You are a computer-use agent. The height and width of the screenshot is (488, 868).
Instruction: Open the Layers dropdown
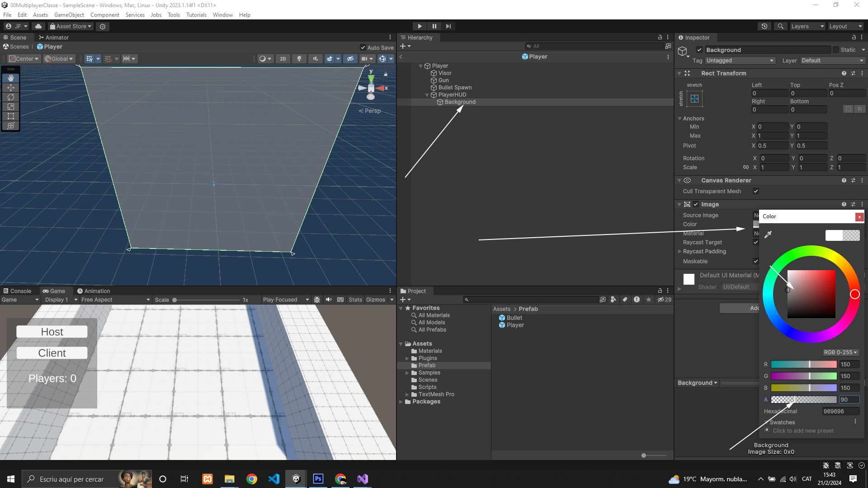click(807, 26)
